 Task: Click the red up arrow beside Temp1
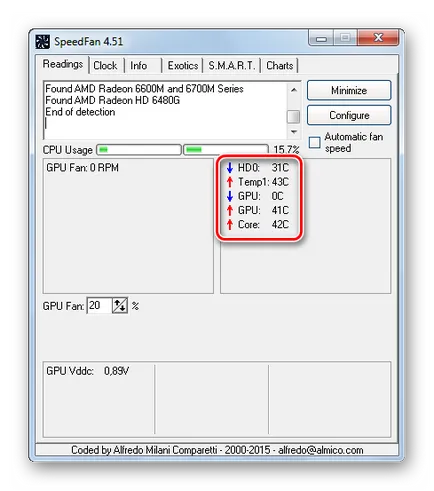pos(230,182)
